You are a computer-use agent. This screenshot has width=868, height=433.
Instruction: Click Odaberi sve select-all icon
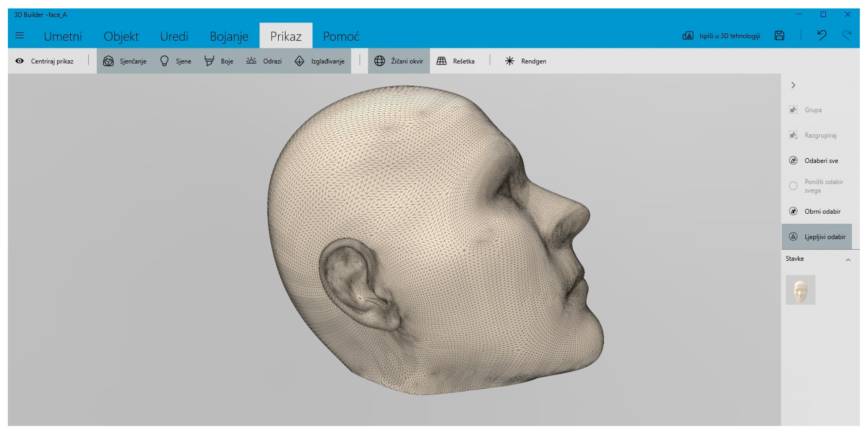tap(793, 160)
